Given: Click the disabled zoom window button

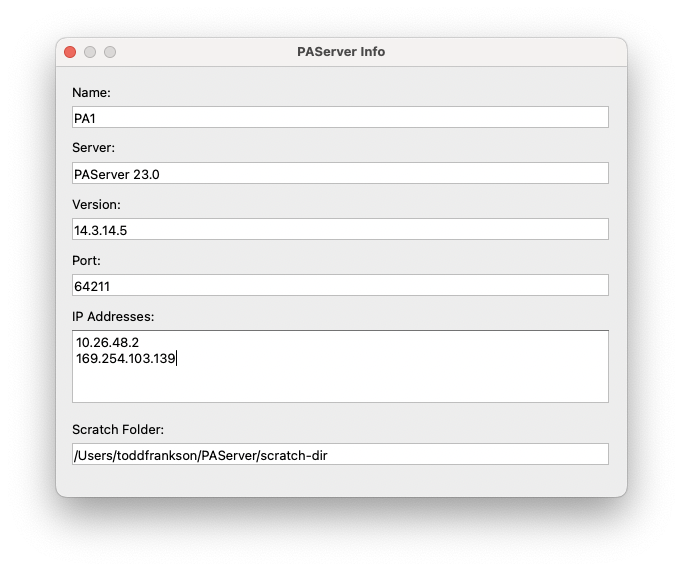Looking at the screenshot, I should click(110, 52).
